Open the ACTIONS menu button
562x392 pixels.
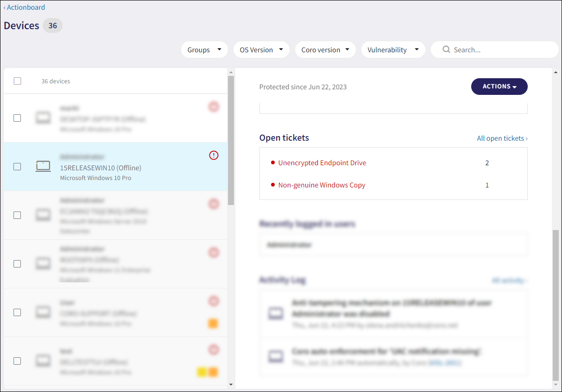499,87
